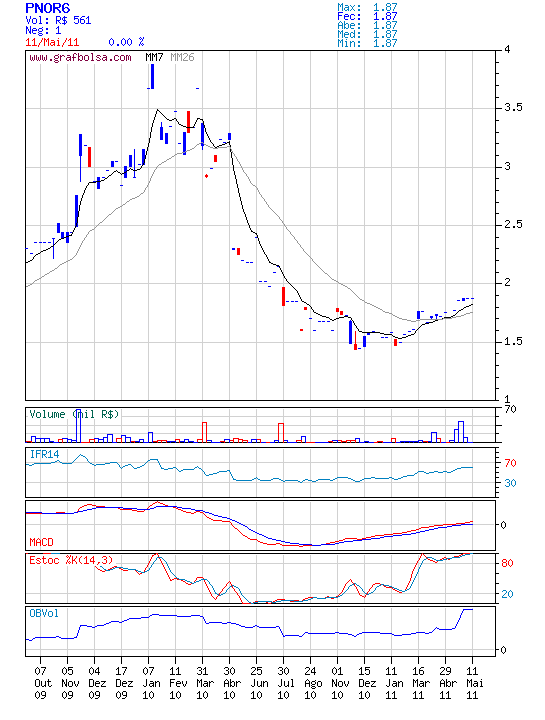Click the 3.5 price axis label
The height and width of the screenshot is (720, 545).
click(x=513, y=107)
